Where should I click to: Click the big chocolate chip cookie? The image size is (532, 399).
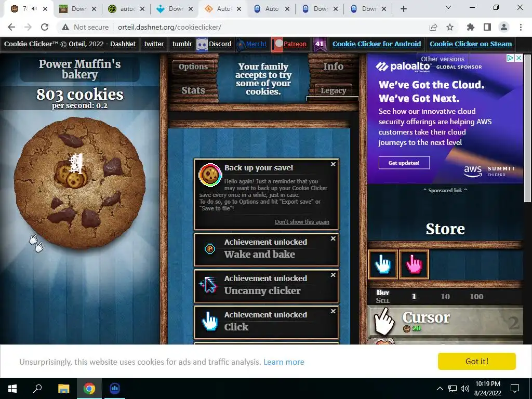tap(79, 183)
